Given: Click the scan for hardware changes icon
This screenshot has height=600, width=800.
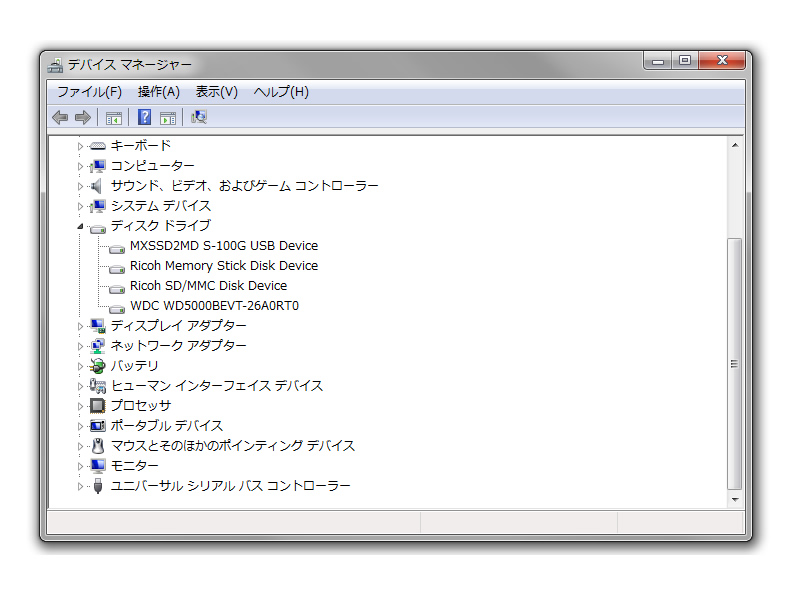Looking at the screenshot, I should tap(199, 118).
